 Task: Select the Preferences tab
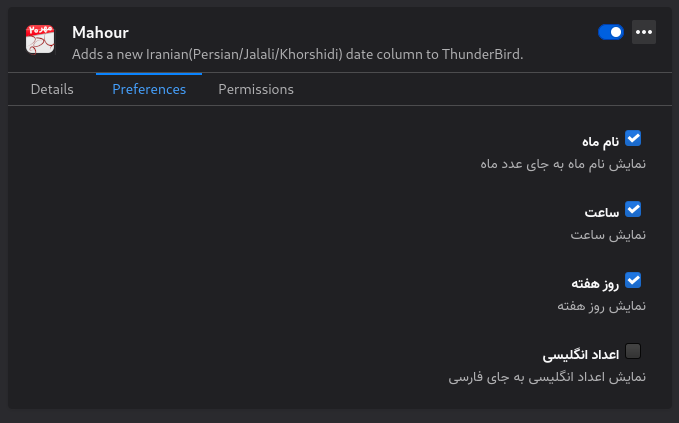pyautogui.click(x=149, y=89)
